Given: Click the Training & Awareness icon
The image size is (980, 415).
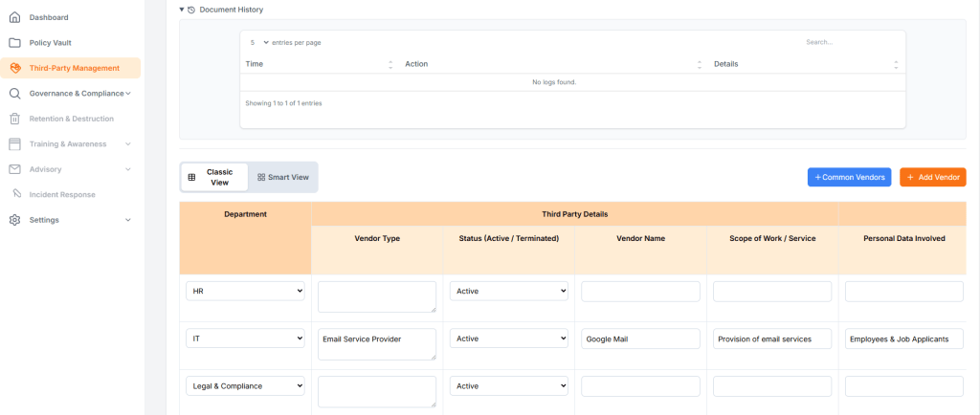Looking at the screenshot, I should [x=14, y=144].
